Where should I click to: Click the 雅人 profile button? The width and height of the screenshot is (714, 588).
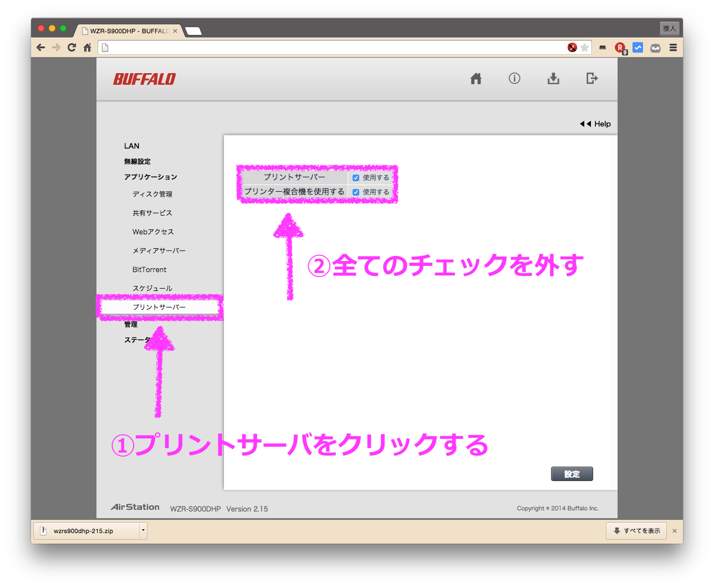[x=670, y=28]
